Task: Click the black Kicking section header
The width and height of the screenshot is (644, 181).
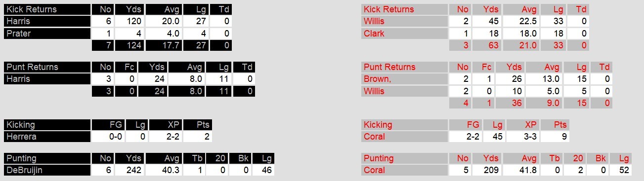Action: coord(47,125)
